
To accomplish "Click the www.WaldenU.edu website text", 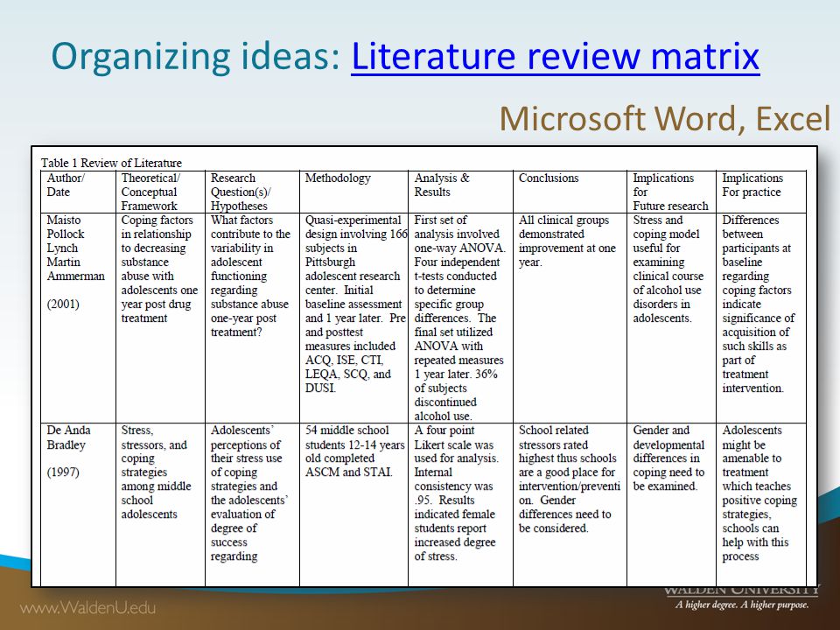I will 87,607.
